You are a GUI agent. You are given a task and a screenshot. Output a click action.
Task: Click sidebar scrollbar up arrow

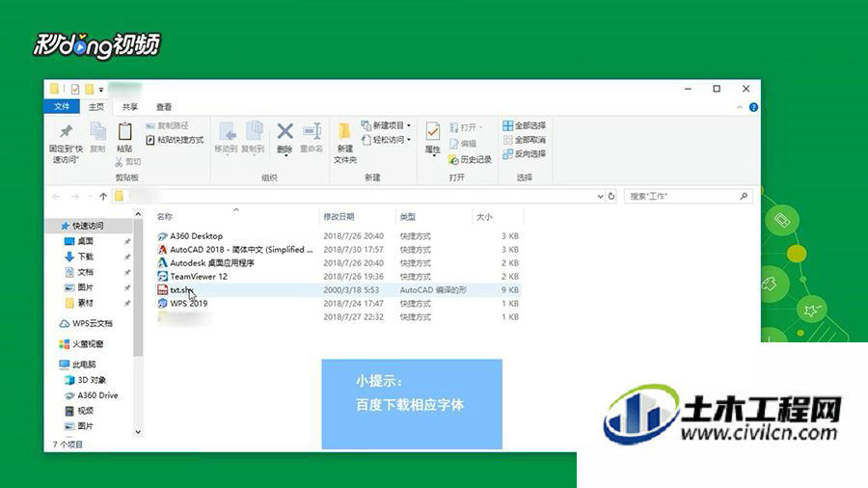click(138, 214)
